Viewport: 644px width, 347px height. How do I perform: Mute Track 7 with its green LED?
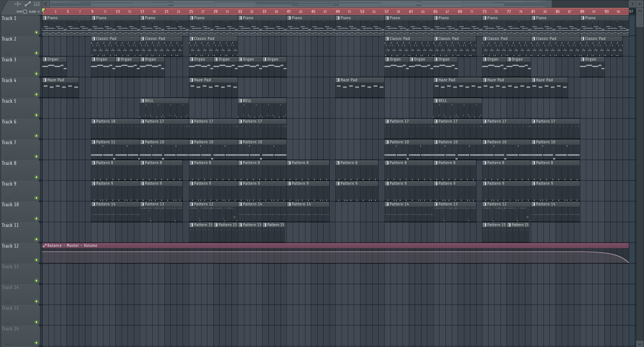(x=36, y=156)
